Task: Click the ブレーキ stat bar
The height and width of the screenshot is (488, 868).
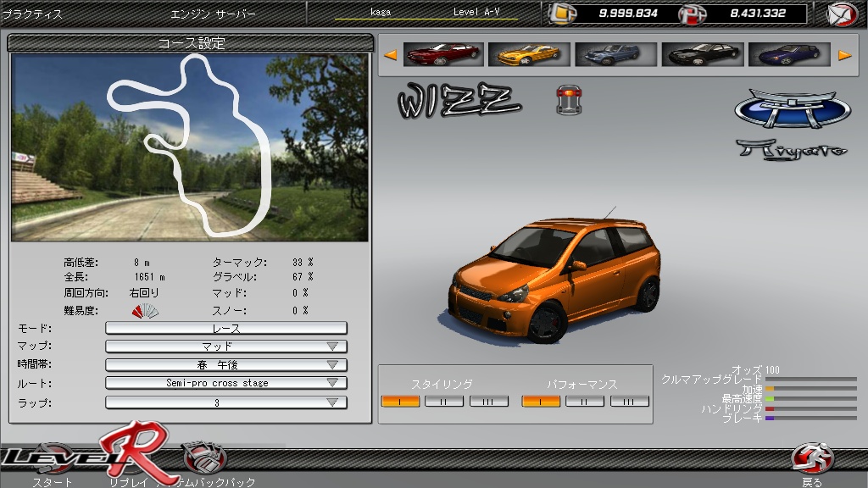Action: pyautogui.click(x=811, y=419)
